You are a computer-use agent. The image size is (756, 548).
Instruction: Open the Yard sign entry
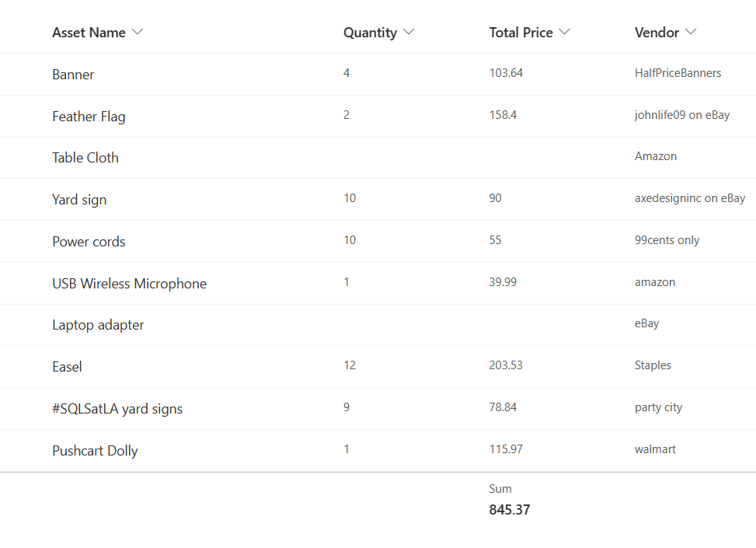(79, 200)
